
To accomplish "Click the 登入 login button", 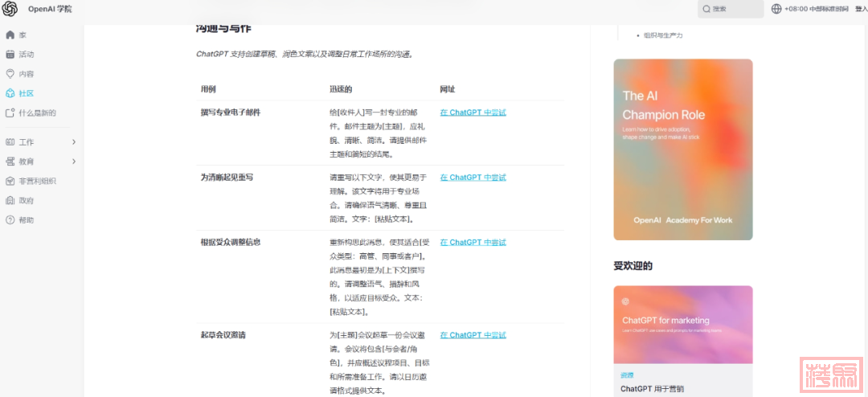I will point(861,9).
